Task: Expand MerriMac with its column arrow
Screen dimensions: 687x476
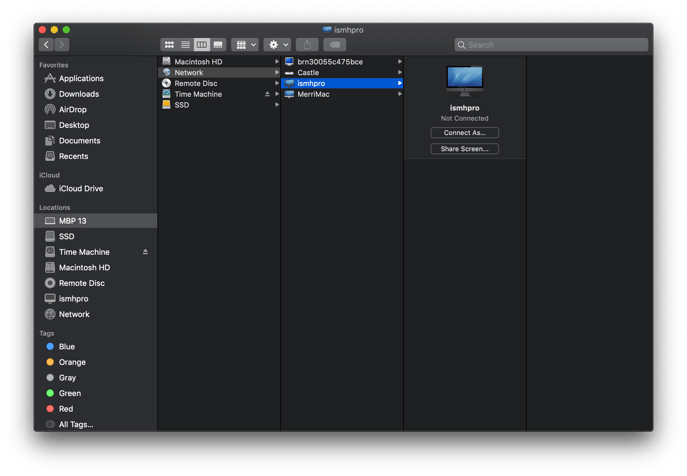Action: click(x=400, y=94)
